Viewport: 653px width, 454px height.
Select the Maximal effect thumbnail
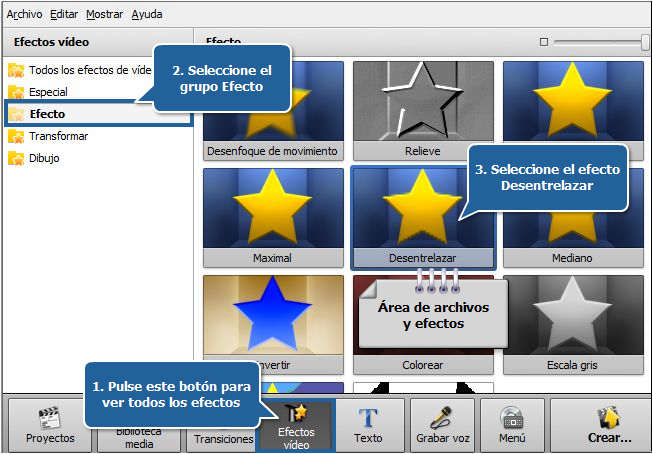click(x=273, y=217)
